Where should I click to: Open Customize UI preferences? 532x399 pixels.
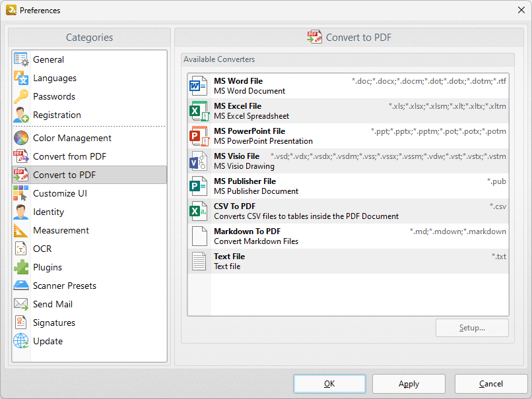(60, 193)
